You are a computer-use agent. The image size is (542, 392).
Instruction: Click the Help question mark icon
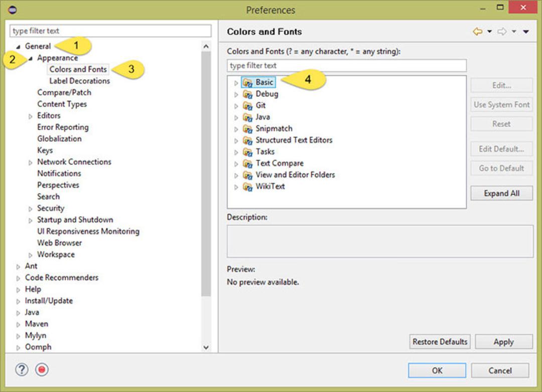coord(22,370)
